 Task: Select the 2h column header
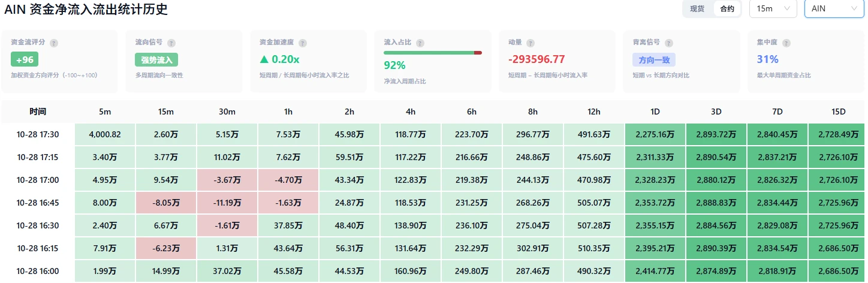[349, 112]
